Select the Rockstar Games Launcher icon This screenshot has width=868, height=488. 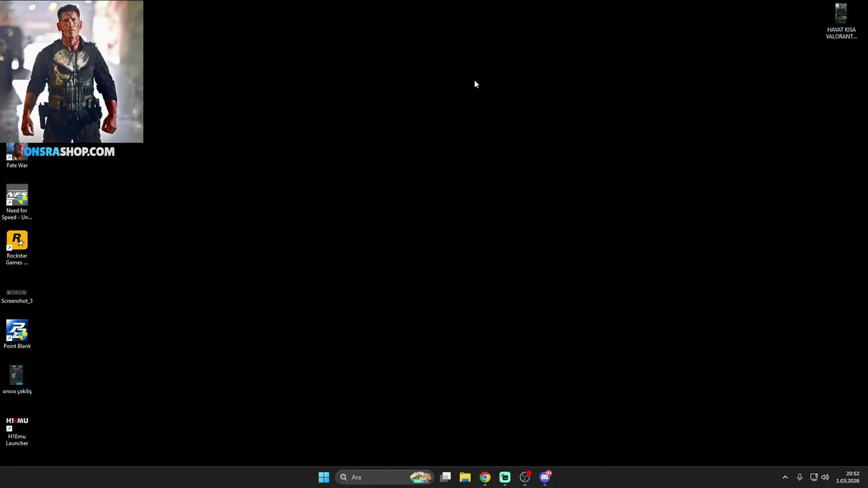[17, 249]
